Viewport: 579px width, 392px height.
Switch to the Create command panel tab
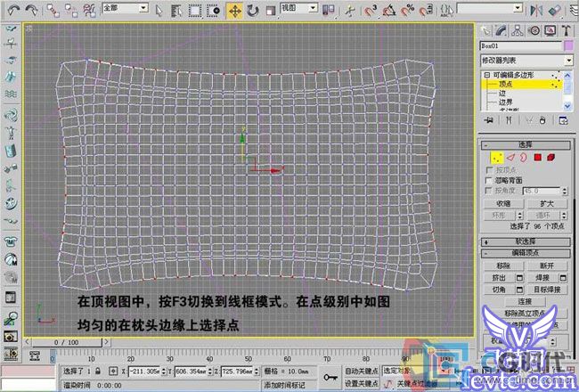[485, 30]
